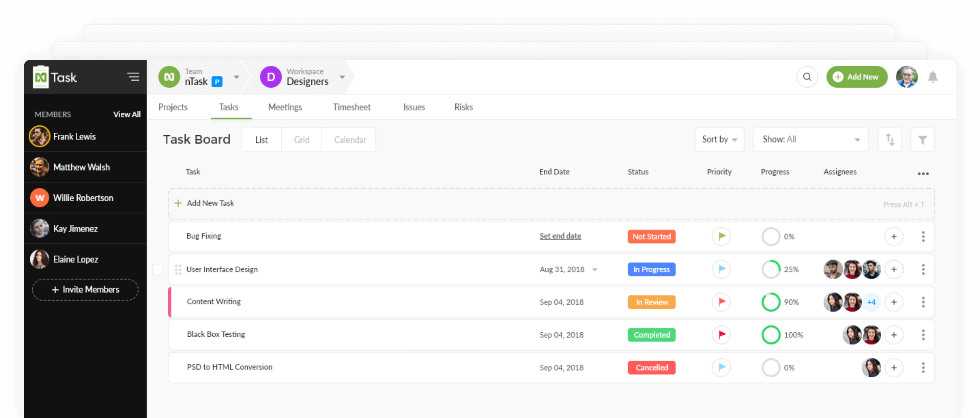Expand the Designers workspace dropdown
This screenshot has width=980, height=418.
[342, 77]
